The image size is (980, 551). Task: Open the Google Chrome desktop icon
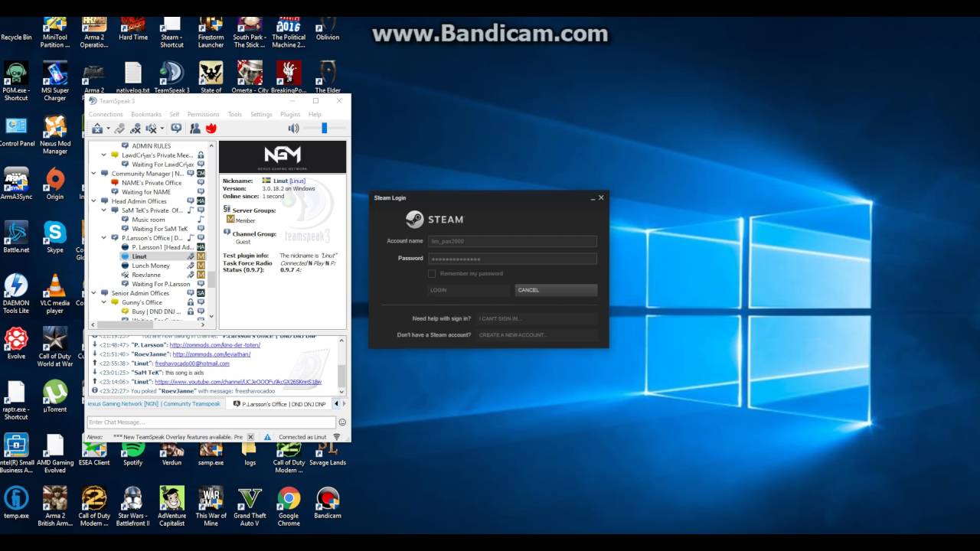(289, 507)
